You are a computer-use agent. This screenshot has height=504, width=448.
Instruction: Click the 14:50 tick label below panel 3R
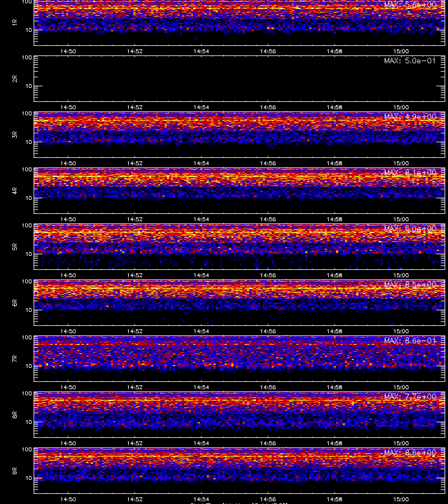[68, 164]
